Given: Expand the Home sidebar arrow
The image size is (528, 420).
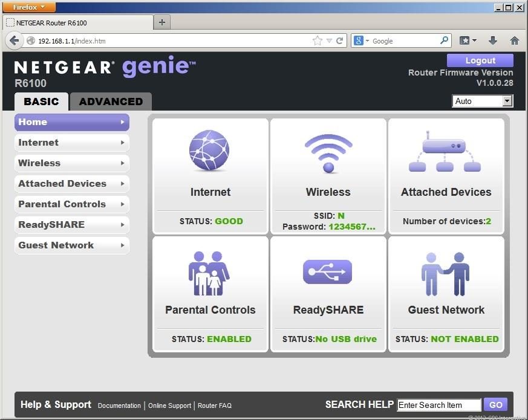Looking at the screenshot, I should [123, 122].
